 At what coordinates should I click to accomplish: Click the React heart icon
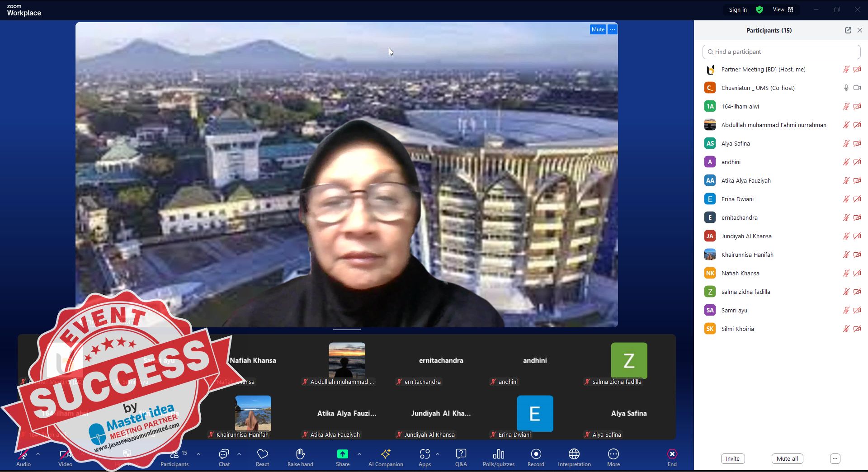(262, 454)
